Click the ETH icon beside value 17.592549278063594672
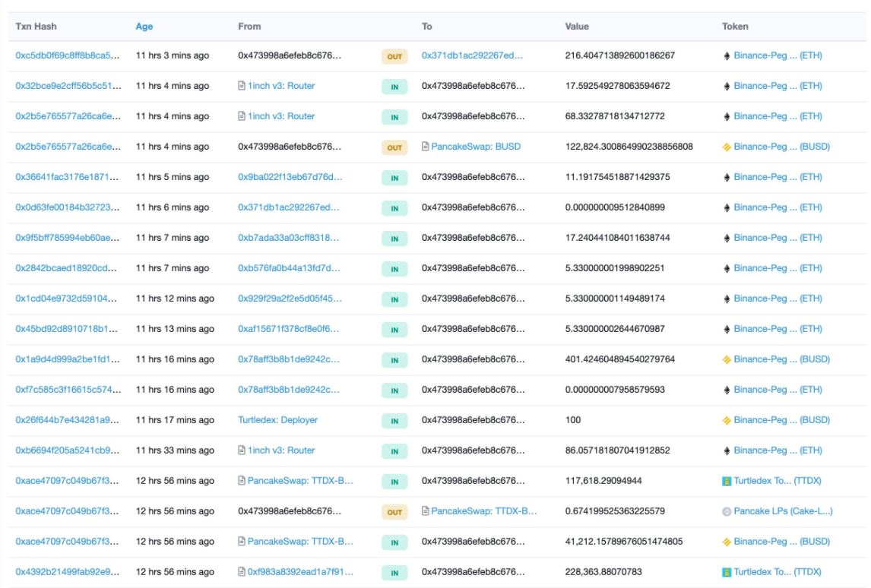 tap(727, 86)
